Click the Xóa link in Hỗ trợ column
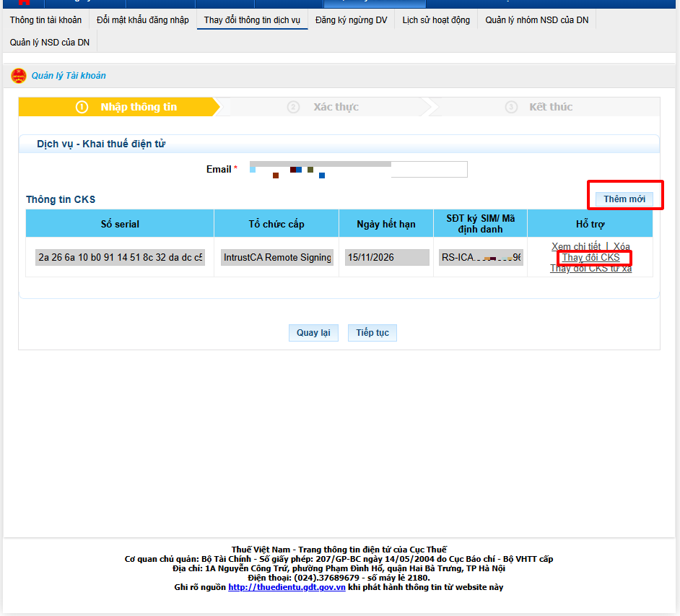 (622, 247)
